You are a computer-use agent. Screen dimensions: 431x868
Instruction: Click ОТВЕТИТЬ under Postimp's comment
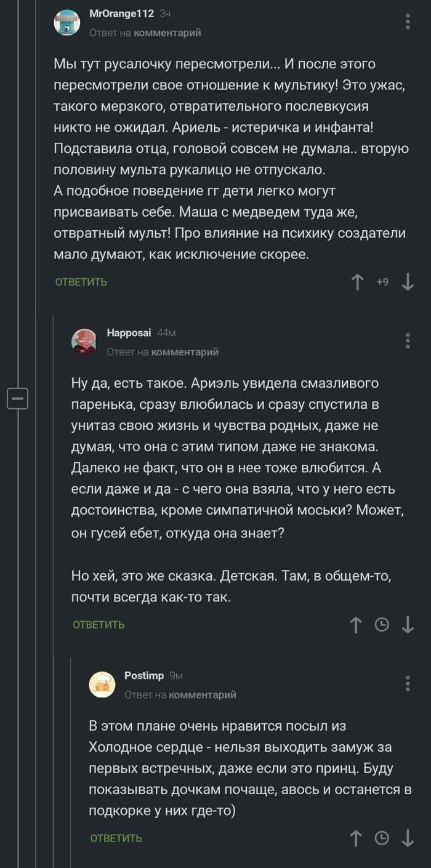(116, 838)
